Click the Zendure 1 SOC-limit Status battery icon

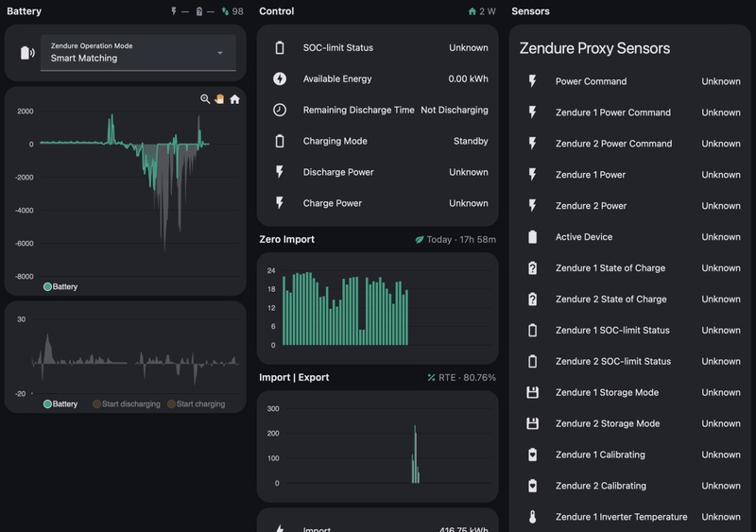click(x=532, y=330)
